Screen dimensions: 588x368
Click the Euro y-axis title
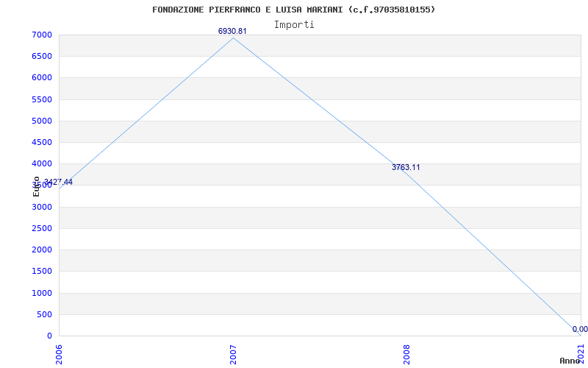point(36,186)
